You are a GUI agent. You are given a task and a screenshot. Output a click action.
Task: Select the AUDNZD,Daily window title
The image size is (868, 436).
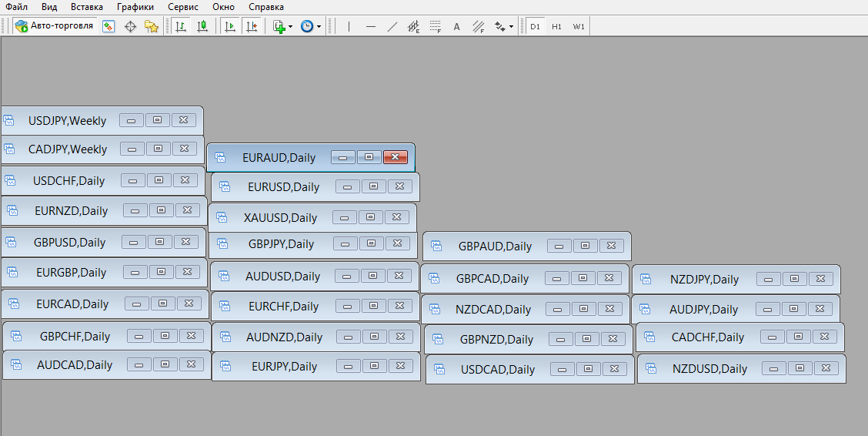[x=284, y=337]
